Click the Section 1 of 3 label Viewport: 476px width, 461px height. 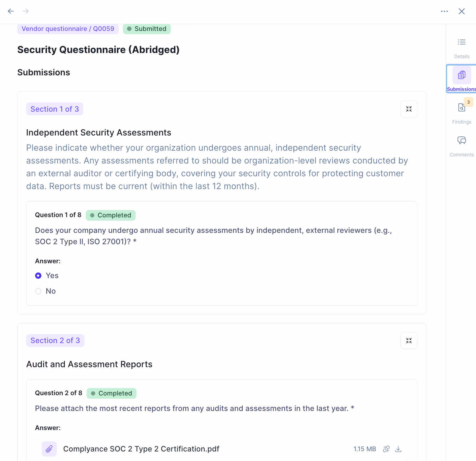click(x=55, y=109)
